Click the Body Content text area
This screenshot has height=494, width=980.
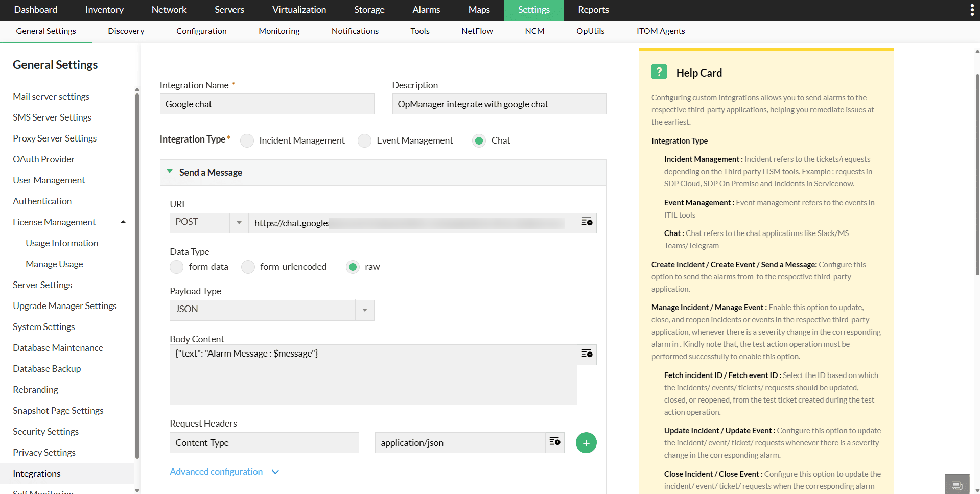[374, 374]
